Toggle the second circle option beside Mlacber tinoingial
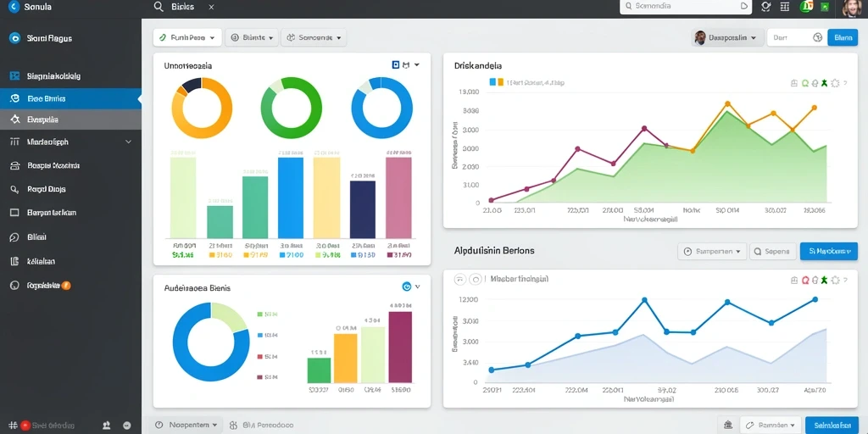 (x=475, y=280)
